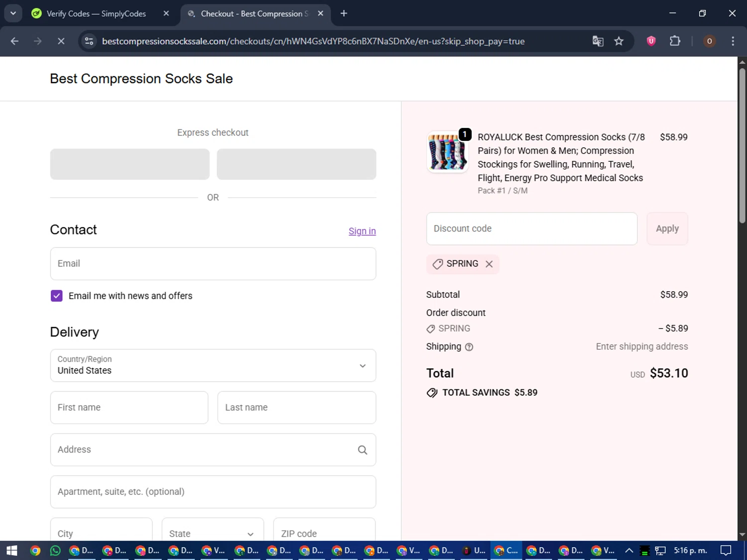Viewport: 747px width, 560px height.
Task: Click the Best Compression Socks Sale store title
Action: [141, 79]
